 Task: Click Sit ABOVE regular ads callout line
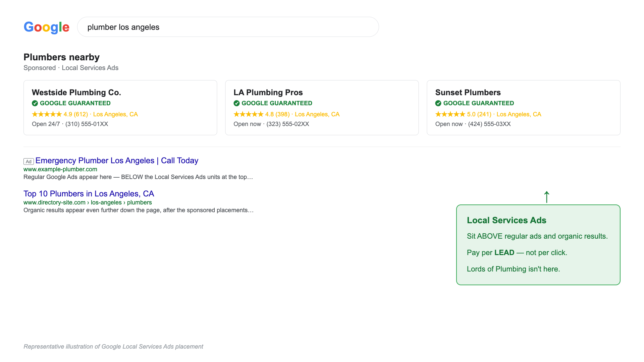(537, 236)
